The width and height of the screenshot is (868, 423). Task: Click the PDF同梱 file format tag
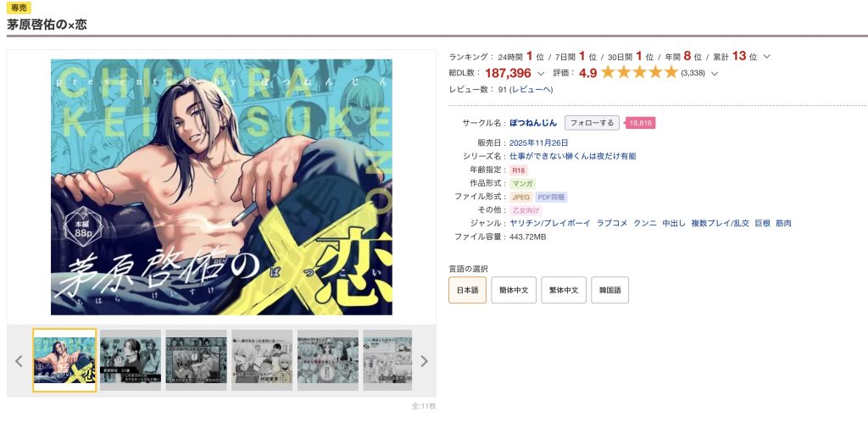tap(551, 197)
